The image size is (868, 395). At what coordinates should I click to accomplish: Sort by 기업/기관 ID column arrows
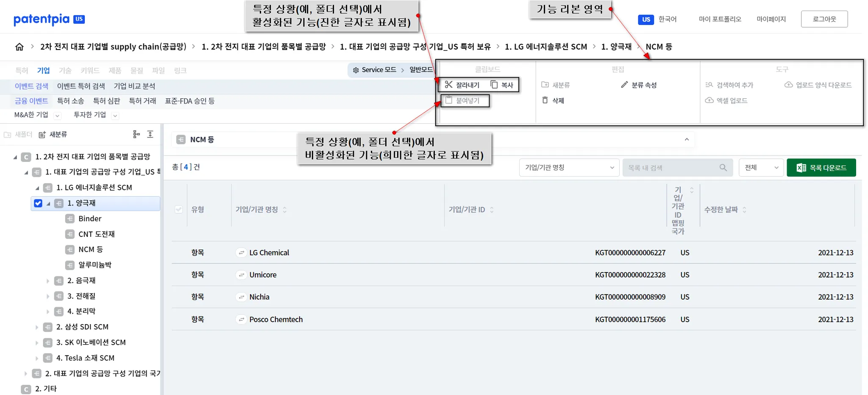pyautogui.click(x=492, y=210)
